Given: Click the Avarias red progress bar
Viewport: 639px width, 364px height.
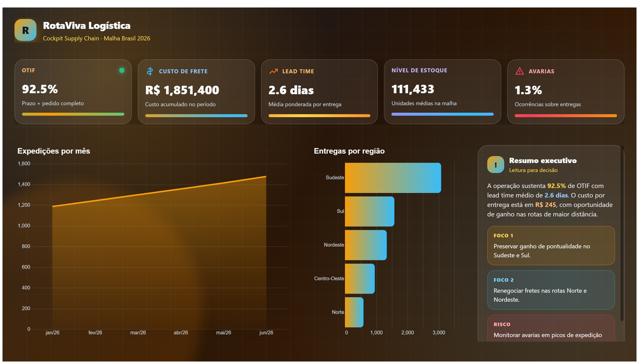Looking at the screenshot, I should (566, 115).
